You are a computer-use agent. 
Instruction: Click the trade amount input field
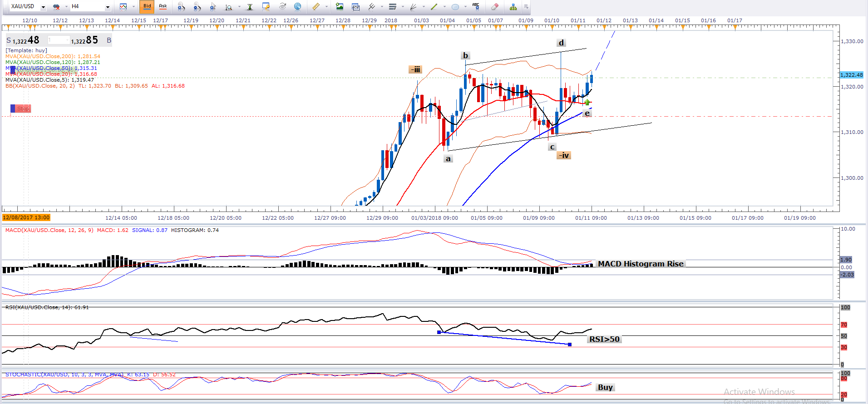point(59,40)
